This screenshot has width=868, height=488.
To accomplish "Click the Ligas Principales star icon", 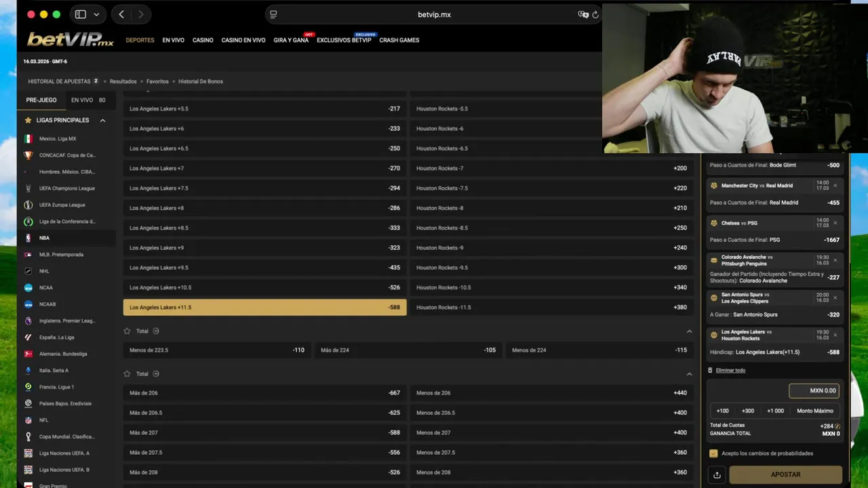I will (28, 120).
